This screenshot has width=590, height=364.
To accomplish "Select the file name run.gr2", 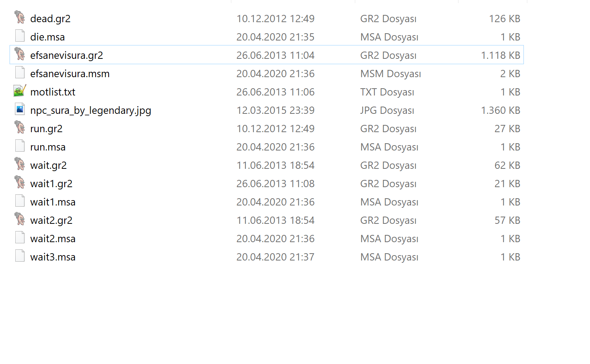I will (46, 129).
